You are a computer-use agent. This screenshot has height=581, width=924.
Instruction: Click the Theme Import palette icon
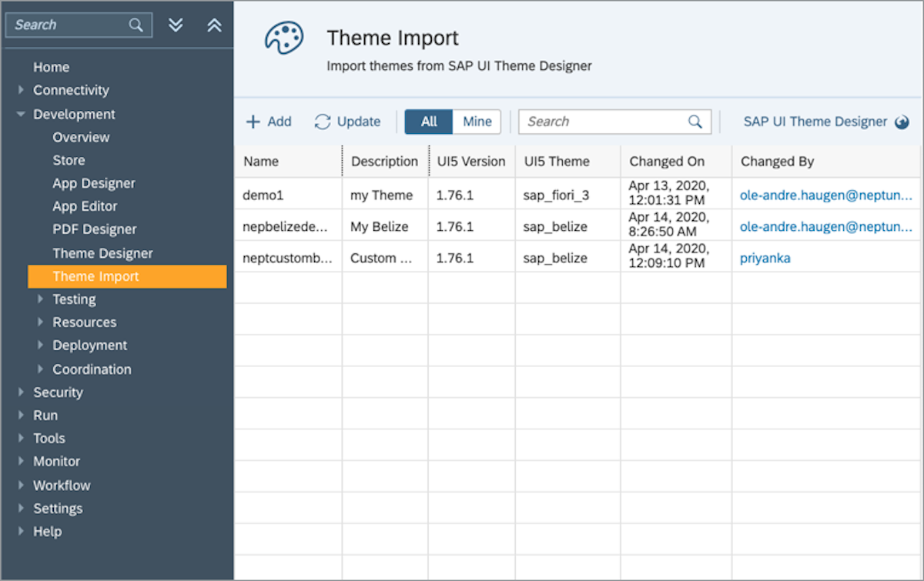[284, 38]
